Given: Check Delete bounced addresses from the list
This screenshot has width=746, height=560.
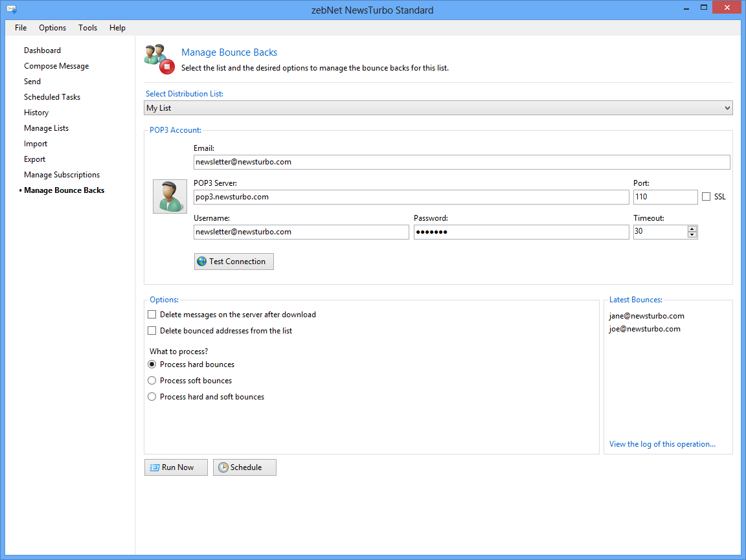Looking at the screenshot, I should [x=152, y=331].
